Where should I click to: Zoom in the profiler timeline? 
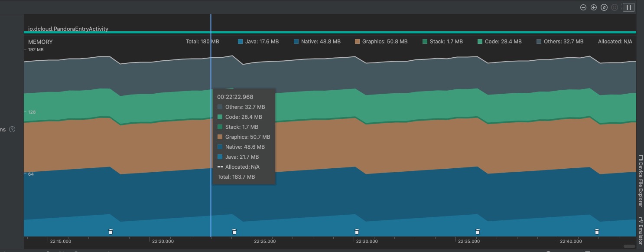(594, 7)
